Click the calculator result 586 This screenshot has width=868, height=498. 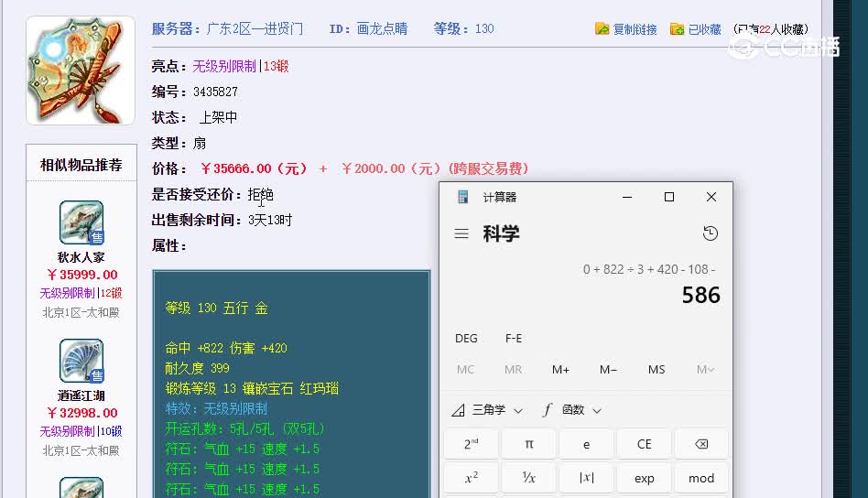click(x=700, y=295)
